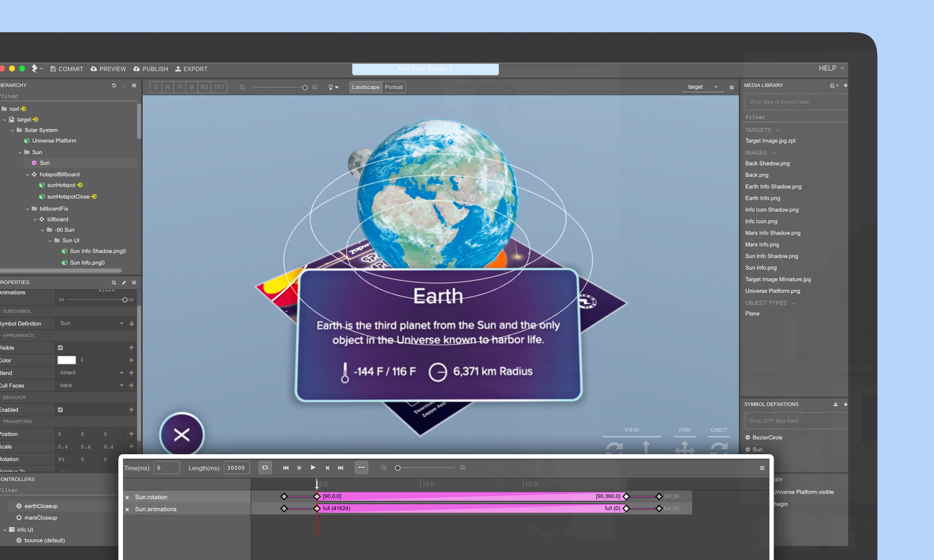Open the Blend dropdown
Screen dimensions: 934x560
pos(91,373)
